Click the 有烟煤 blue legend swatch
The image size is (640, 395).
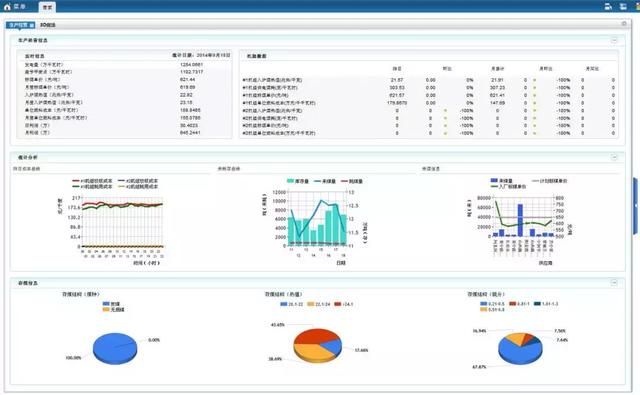pos(106,304)
